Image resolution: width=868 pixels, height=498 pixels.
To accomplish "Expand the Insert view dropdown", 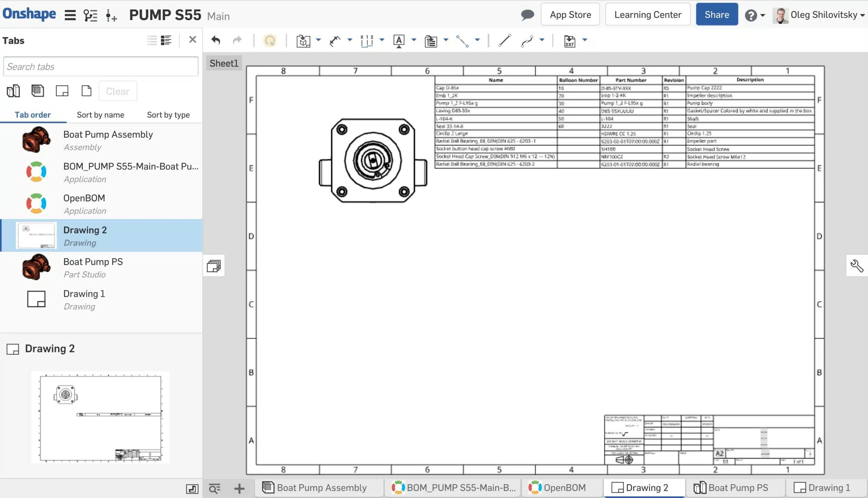I will coord(318,40).
